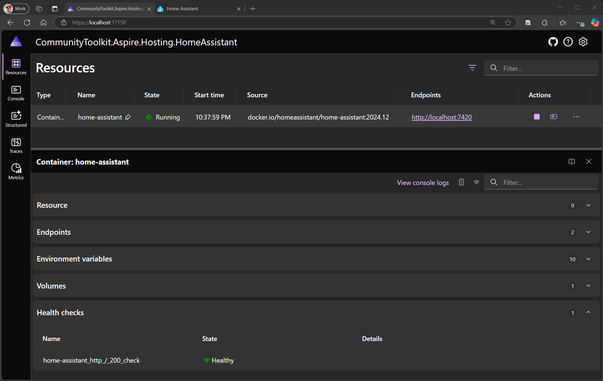Select the home-assistant name cell
Image resolution: width=603 pixels, height=381 pixels.
[x=100, y=117]
